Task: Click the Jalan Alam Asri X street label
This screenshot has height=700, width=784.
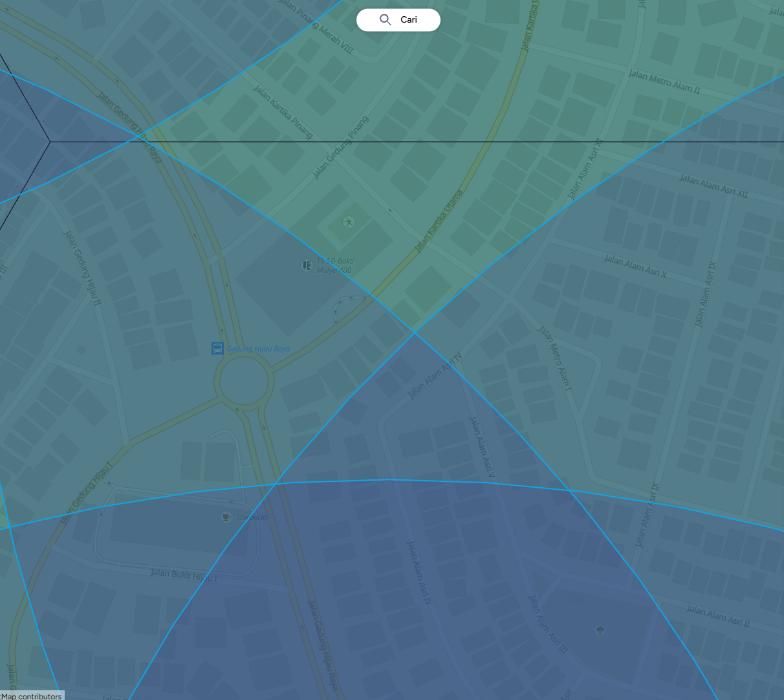Action: pyautogui.click(x=635, y=267)
